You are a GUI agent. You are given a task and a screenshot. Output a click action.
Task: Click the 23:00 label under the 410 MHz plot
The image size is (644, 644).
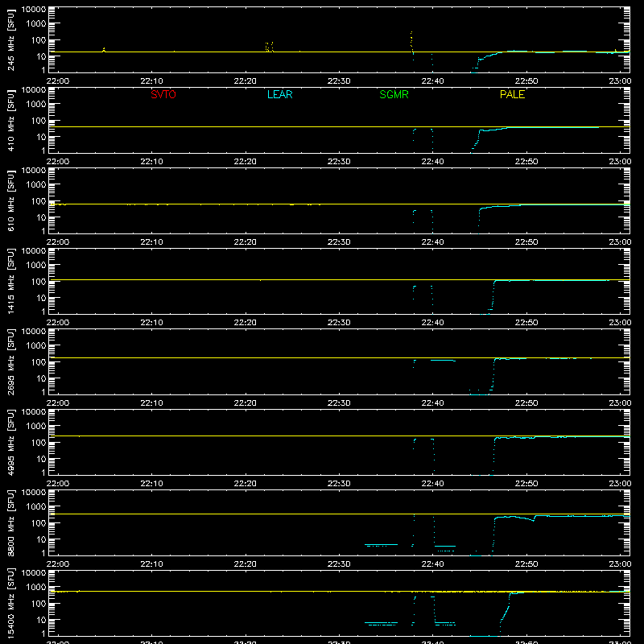click(620, 162)
